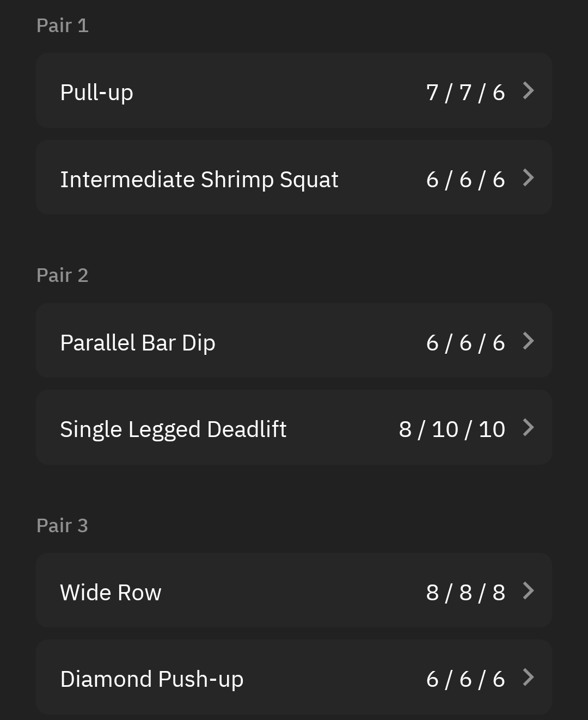The width and height of the screenshot is (588, 720).
Task: Tap the chevron on Diamond Push-up row
Action: click(x=528, y=677)
